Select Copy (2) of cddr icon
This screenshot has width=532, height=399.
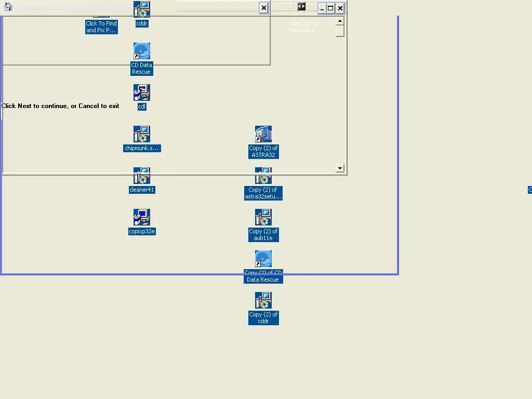tap(263, 309)
